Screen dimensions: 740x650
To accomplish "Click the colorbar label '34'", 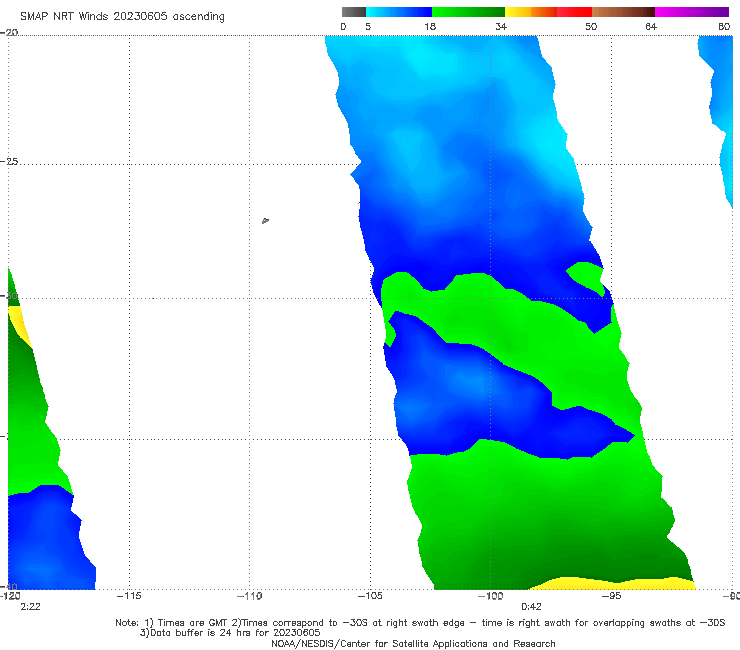I will [501, 26].
